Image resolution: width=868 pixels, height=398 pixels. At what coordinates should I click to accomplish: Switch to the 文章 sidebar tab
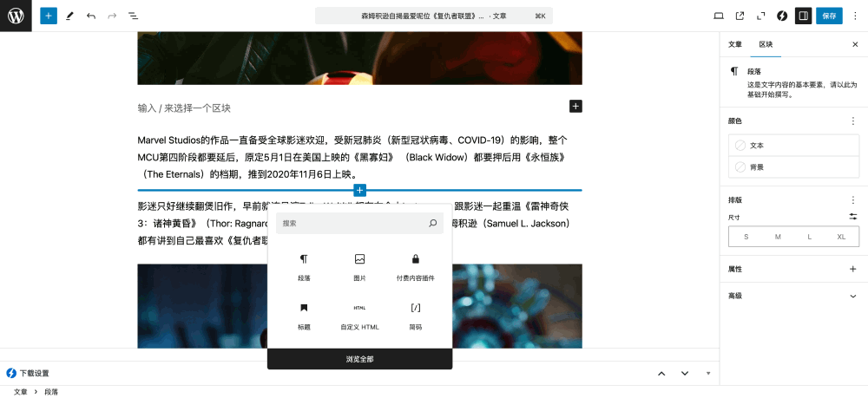click(x=734, y=44)
